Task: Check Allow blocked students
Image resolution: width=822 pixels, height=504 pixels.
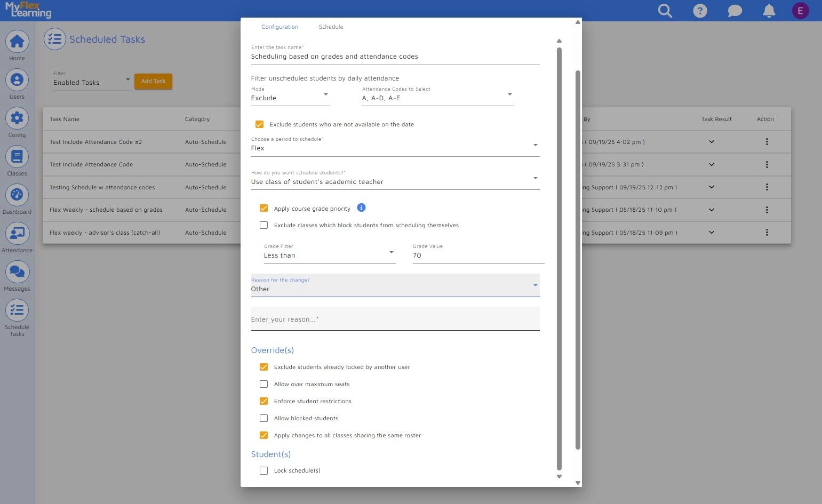Action: [x=264, y=418]
